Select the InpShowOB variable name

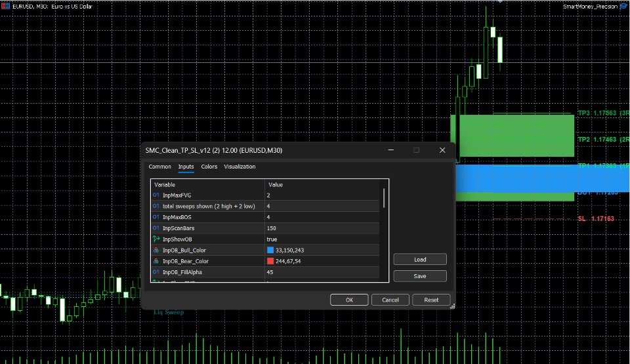[x=177, y=239]
